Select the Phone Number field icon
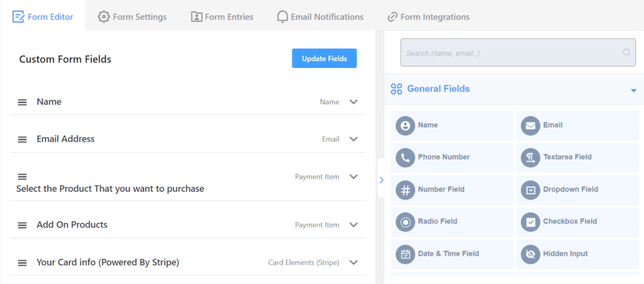 click(406, 158)
